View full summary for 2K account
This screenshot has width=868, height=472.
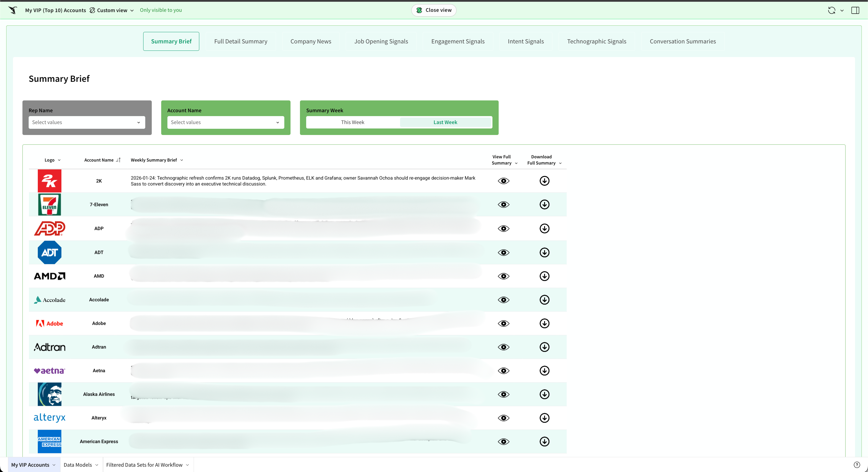(x=503, y=181)
